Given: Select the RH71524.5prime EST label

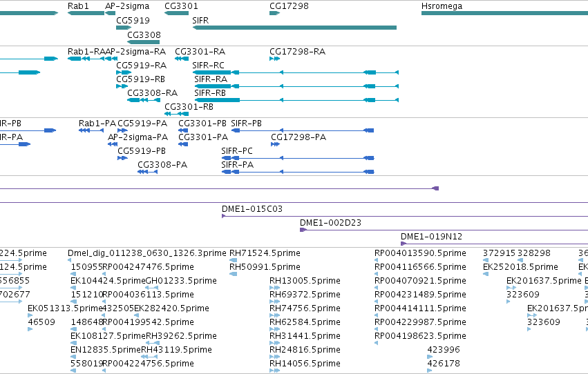Looking at the screenshot, I should coord(265,253).
